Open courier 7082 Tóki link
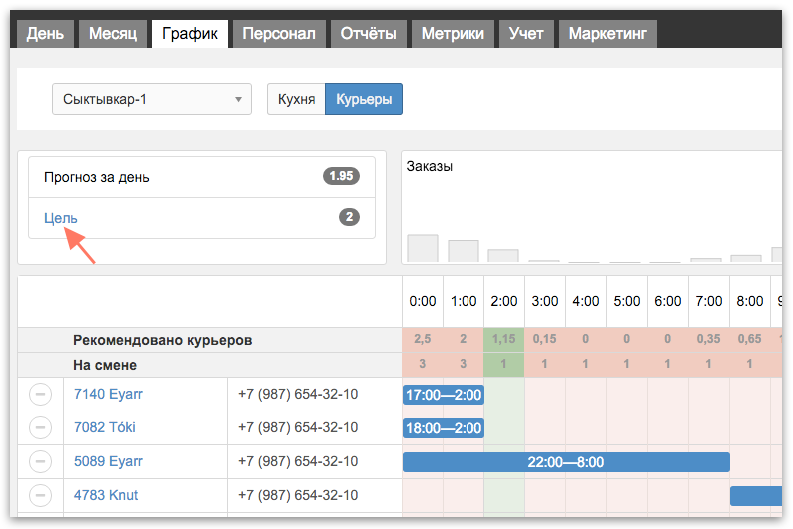 (x=105, y=427)
